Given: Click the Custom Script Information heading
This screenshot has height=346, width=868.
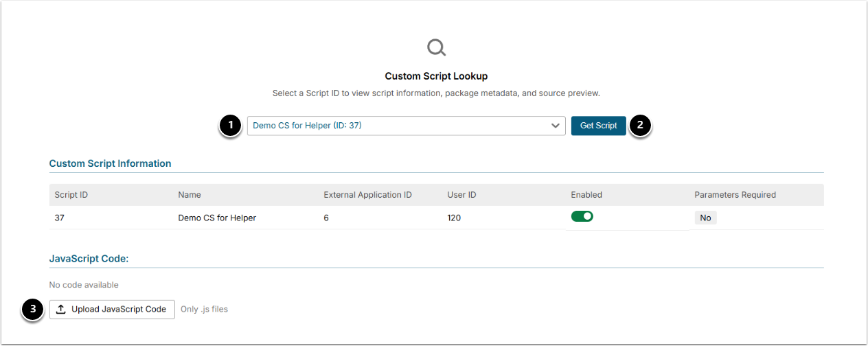Looking at the screenshot, I should click(x=111, y=164).
